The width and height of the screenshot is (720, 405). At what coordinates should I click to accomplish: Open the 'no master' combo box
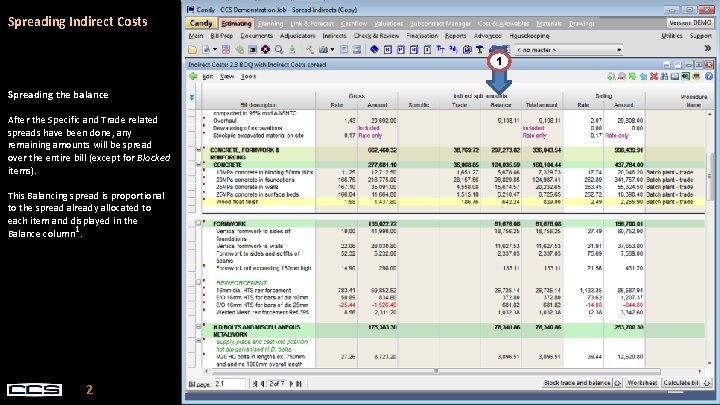pos(568,50)
